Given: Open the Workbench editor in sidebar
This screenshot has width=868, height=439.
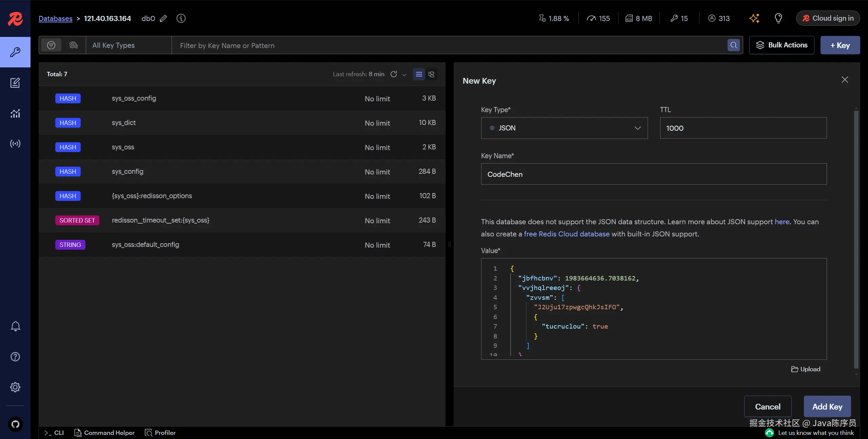Looking at the screenshot, I should 15,83.
